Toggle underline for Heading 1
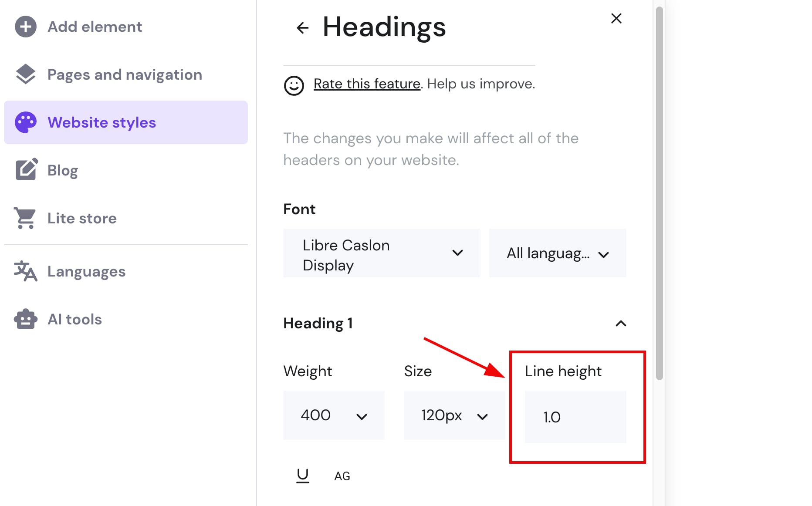The image size is (812, 506). point(302,476)
